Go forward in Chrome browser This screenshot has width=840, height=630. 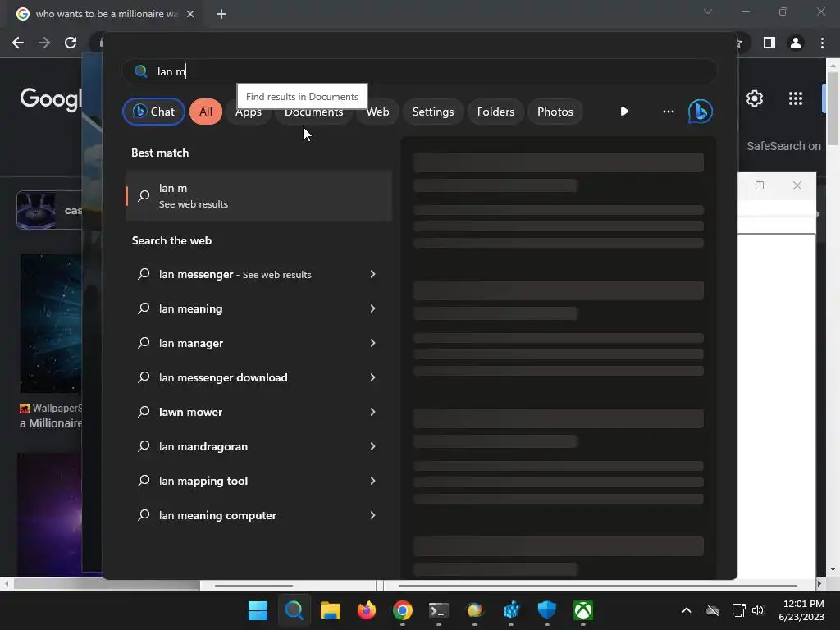[x=44, y=43]
